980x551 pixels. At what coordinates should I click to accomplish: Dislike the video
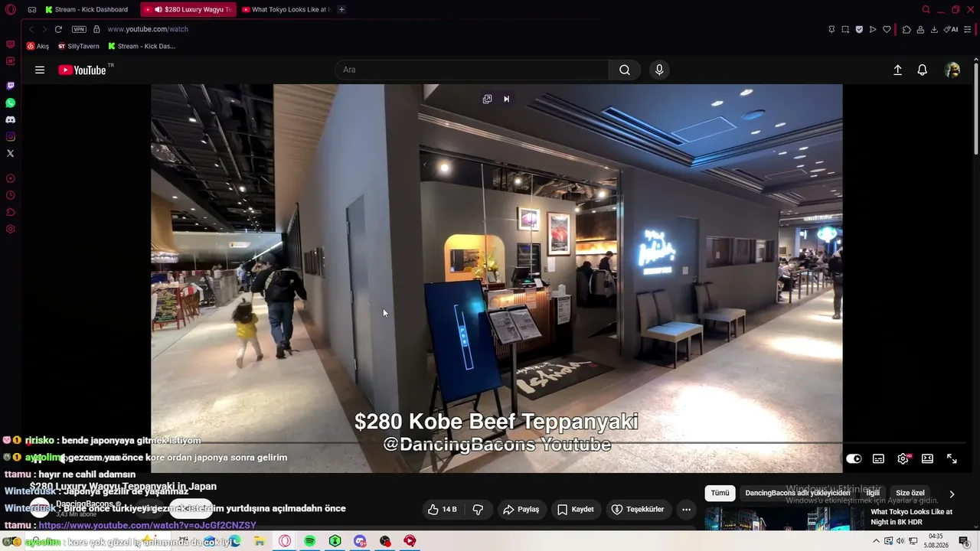(478, 509)
